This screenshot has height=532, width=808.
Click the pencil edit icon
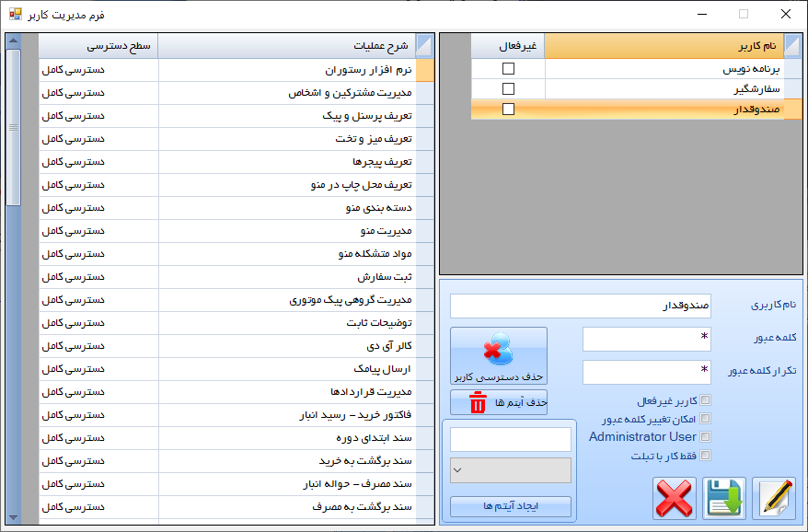click(774, 499)
